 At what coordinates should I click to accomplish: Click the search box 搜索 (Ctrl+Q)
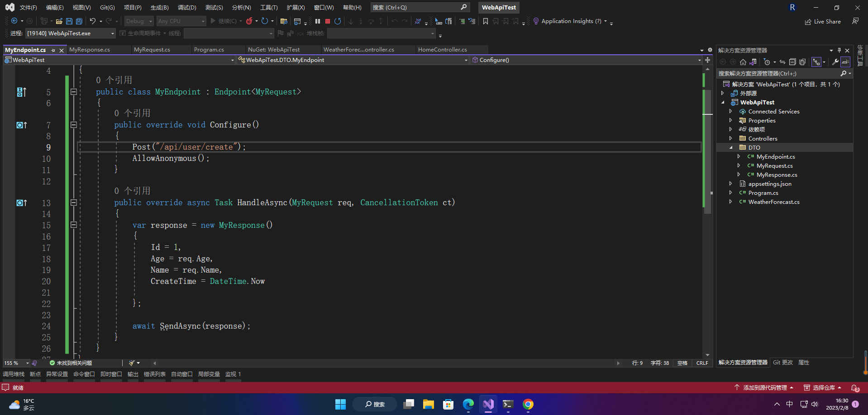pyautogui.click(x=420, y=7)
